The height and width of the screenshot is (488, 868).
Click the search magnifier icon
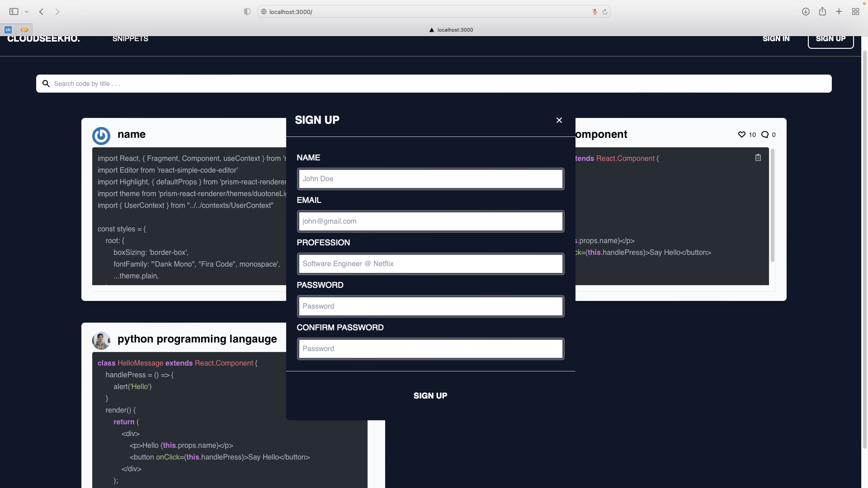click(x=46, y=84)
